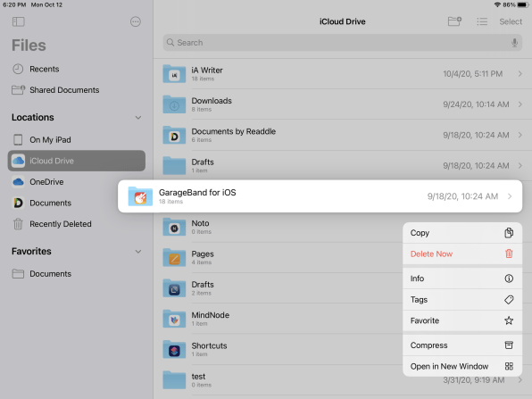
Task: Click the info circle icon in context menu
Action: (x=509, y=278)
